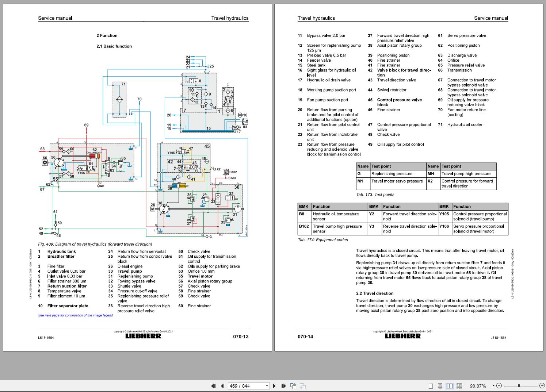Enable continuous facing pages layout
This screenshot has width=546, height=392.
coord(459,386)
